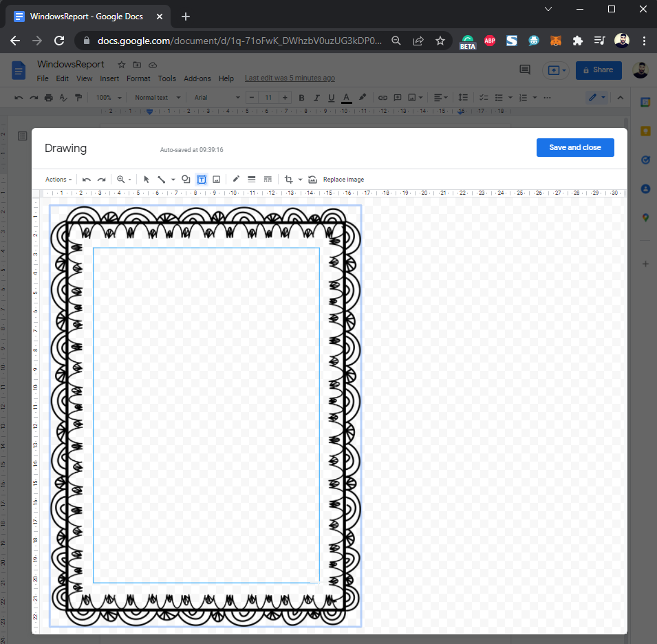
Task: Open the text alignment dropdown
Action: [x=440, y=98]
